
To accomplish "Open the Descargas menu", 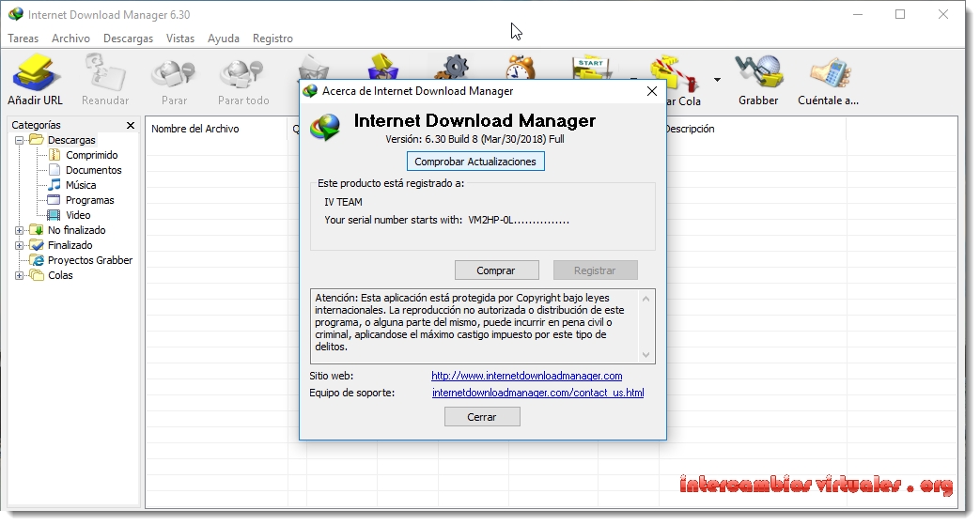I will click(x=128, y=39).
